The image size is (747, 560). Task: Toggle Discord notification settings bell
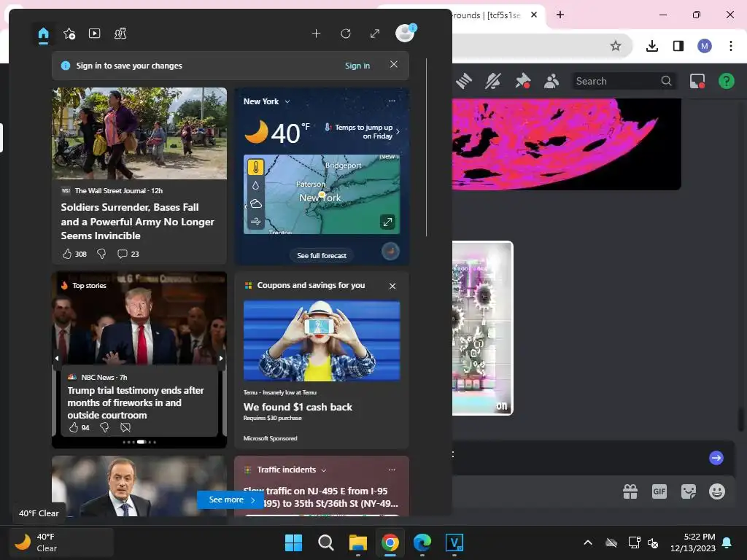[493, 81]
